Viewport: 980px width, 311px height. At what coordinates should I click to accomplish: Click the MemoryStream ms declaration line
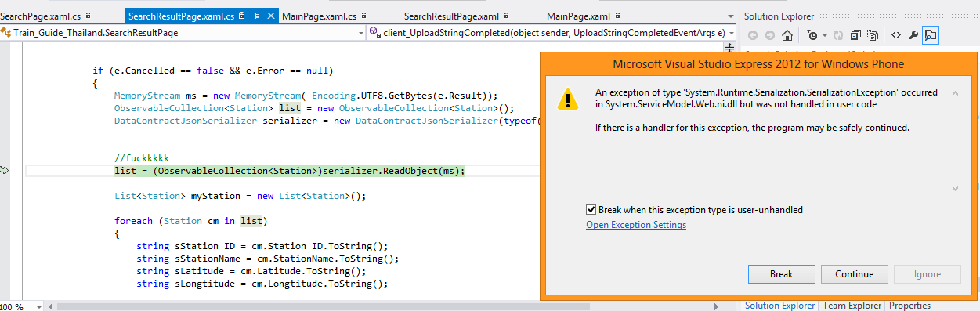pyautogui.click(x=306, y=96)
